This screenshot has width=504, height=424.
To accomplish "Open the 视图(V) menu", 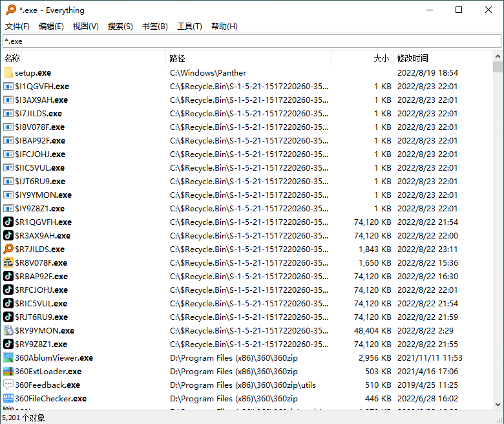I will pos(85,26).
